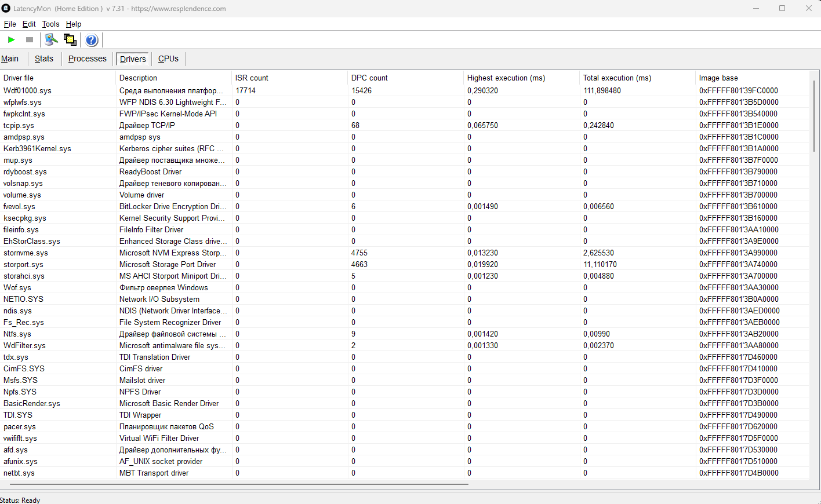This screenshot has height=504, width=821.
Task: Select the pacer.sys driver row
Action: tap(405, 426)
